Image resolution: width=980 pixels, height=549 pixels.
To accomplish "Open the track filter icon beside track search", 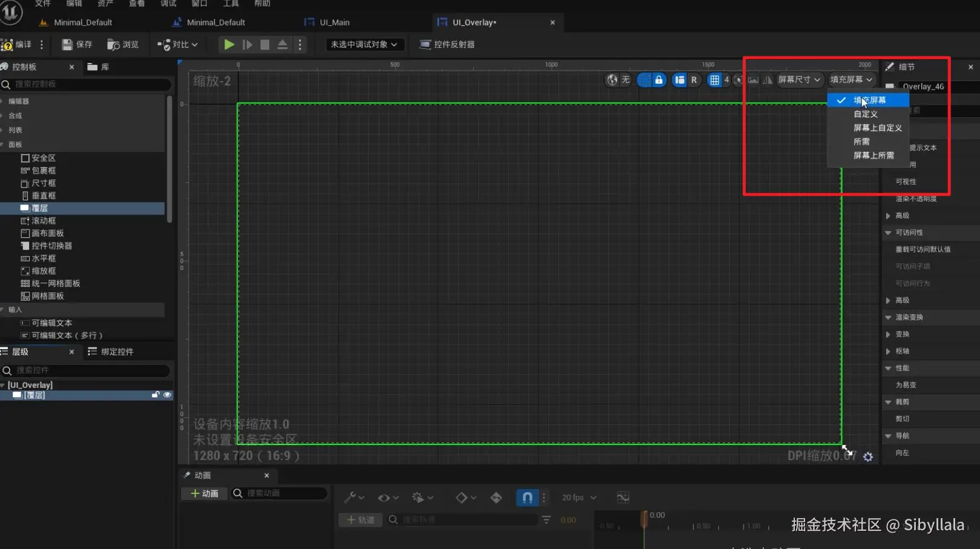I will pyautogui.click(x=546, y=520).
